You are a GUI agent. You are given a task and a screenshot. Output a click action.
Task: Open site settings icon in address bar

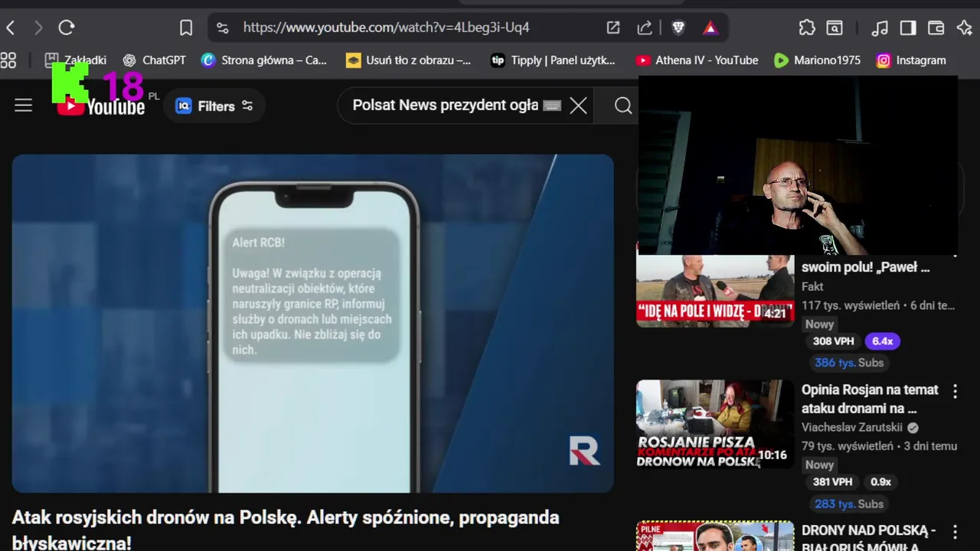[x=222, y=28]
